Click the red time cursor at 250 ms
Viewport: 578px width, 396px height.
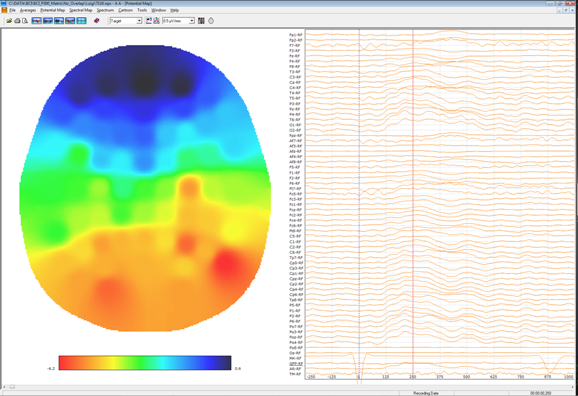413,203
